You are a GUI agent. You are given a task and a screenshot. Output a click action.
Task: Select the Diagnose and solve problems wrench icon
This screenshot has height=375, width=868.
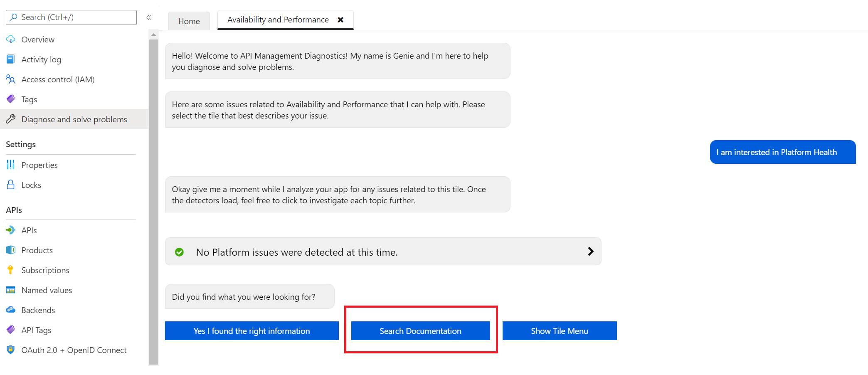[10, 119]
